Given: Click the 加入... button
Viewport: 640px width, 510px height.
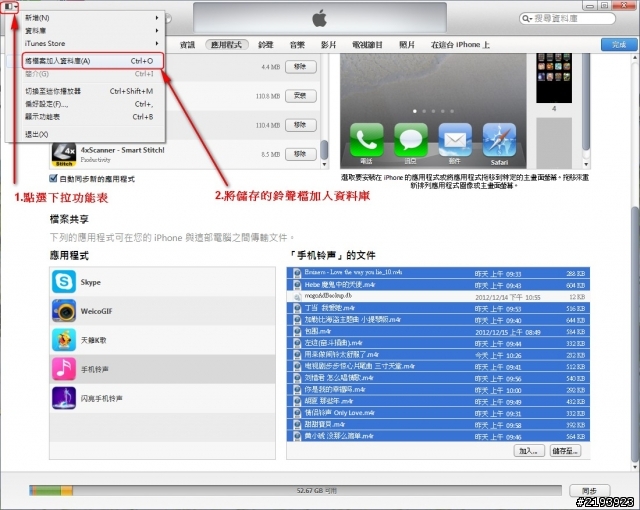Looking at the screenshot, I should [x=529, y=451].
